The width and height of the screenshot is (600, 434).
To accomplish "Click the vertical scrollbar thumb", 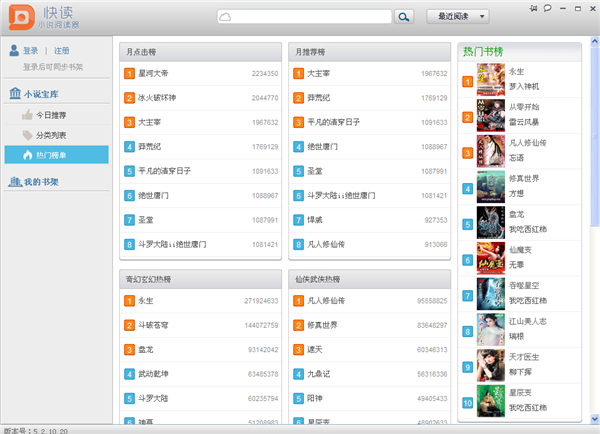I will point(595,137).
